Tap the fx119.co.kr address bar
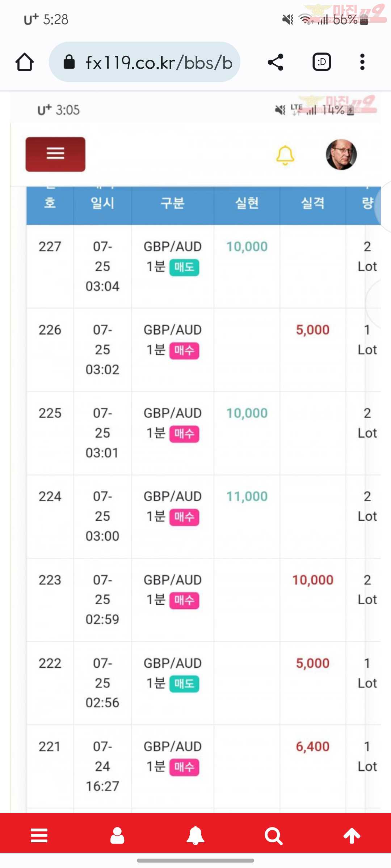Image resolution: width=391 pixels, height=868 pixels. (x=144, y=62)
